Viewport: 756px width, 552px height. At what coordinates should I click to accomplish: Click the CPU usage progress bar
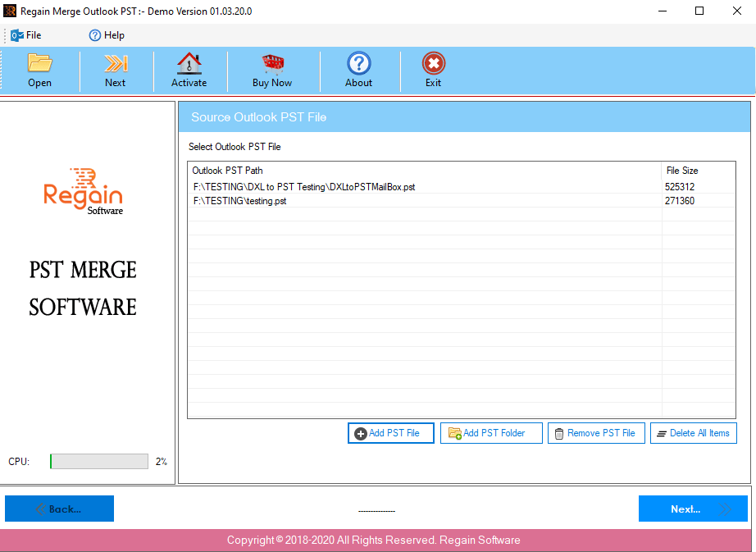[99, 461]
